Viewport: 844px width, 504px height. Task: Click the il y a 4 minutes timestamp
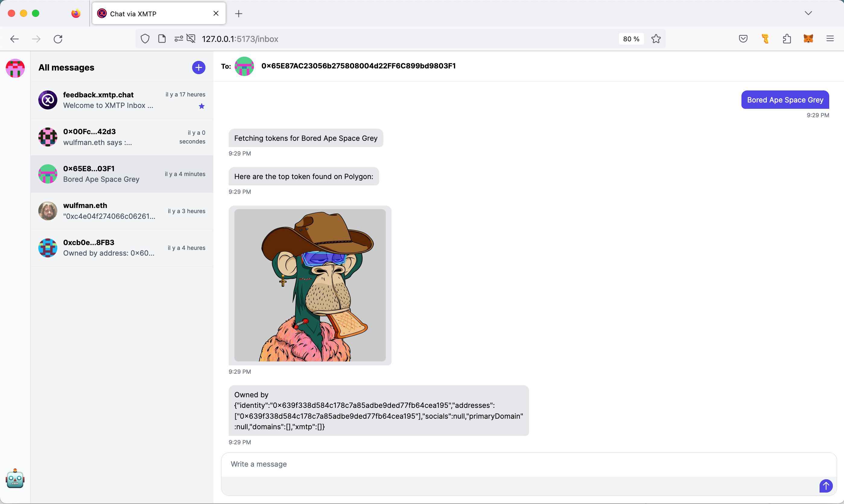185,174
